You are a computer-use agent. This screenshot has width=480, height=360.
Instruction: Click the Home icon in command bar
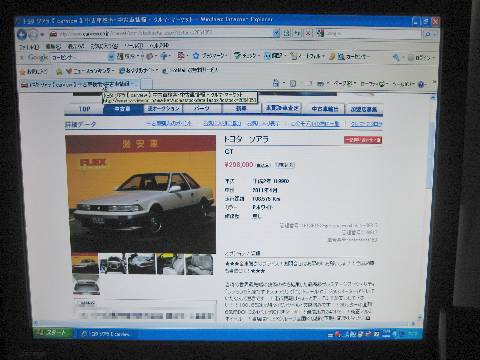(x=276, y=83)
